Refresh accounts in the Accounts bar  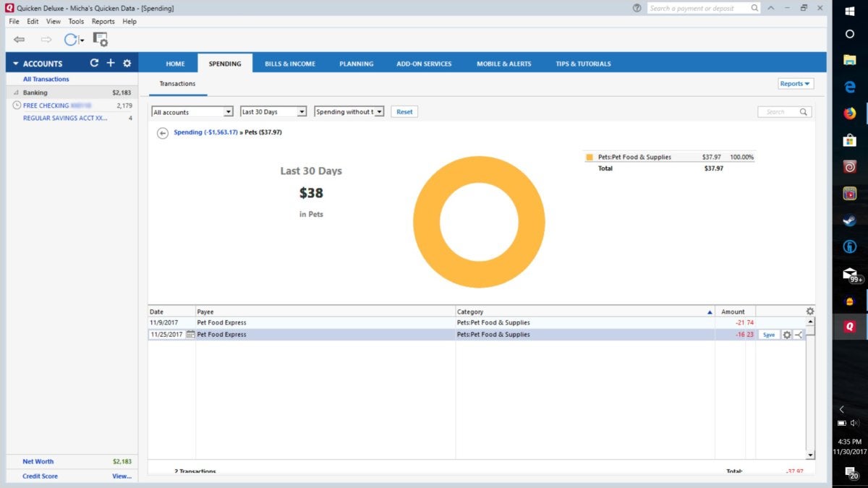click(94, 63)
